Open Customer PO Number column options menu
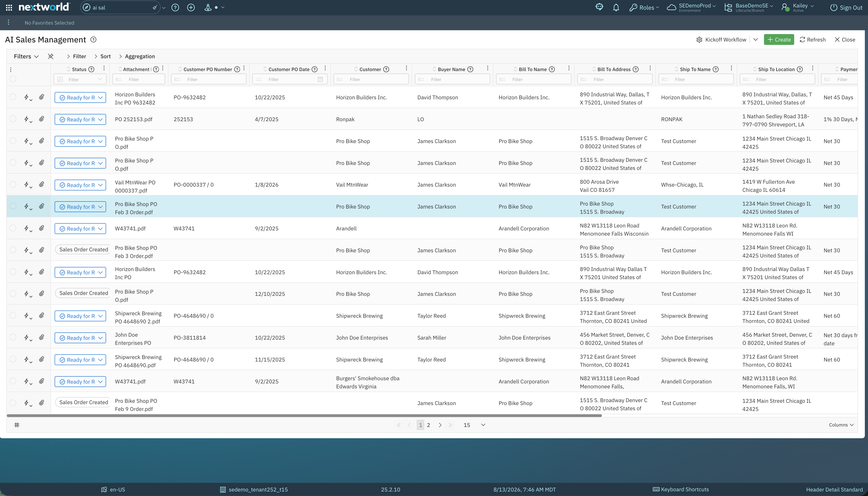Screen dimensions: 868x496 coord(244,68)
